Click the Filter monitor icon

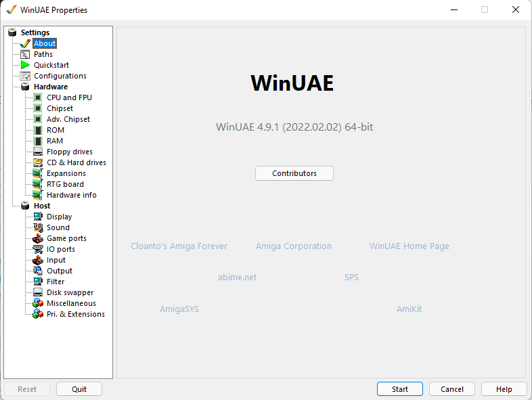pos(38,282)
